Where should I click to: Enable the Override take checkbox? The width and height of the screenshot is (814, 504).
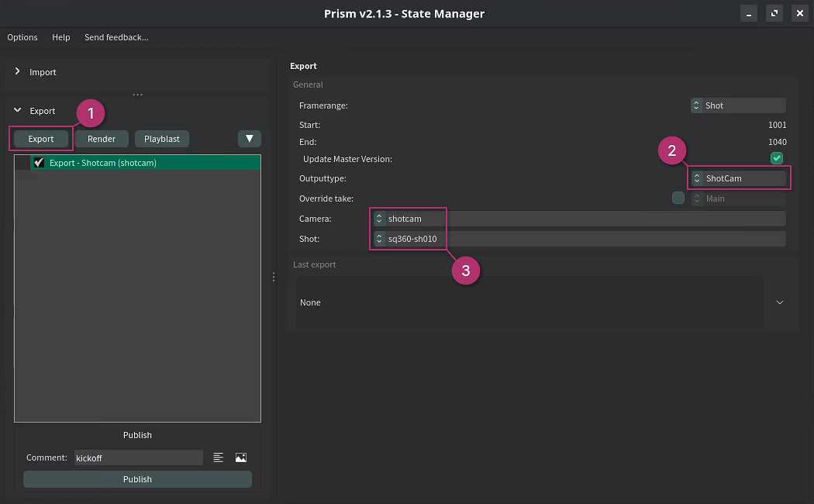point(678,198)
